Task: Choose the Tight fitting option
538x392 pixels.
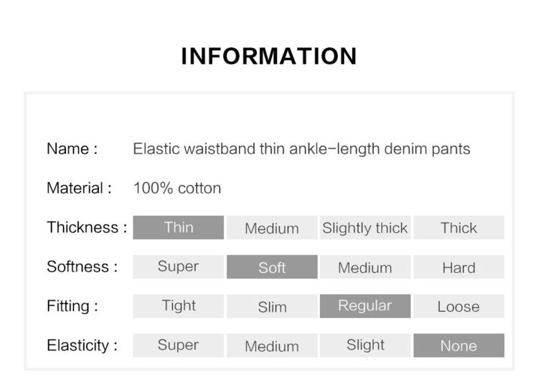Action: (179, 306)
